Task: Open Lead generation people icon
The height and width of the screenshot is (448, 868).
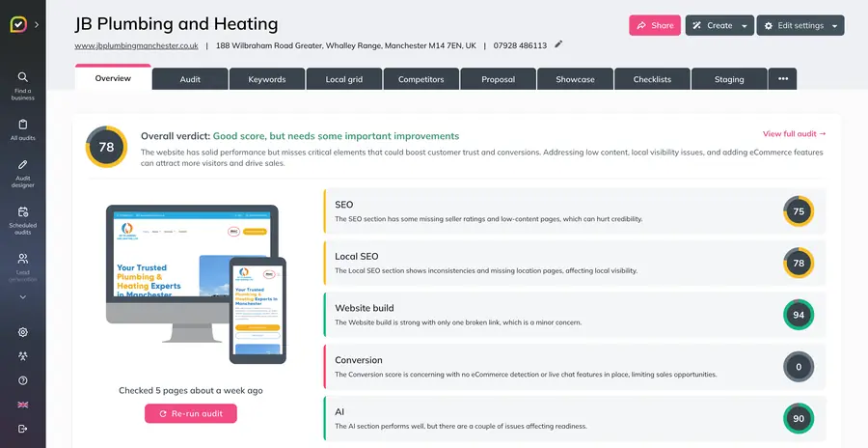Action: click(x=23, y=259)
